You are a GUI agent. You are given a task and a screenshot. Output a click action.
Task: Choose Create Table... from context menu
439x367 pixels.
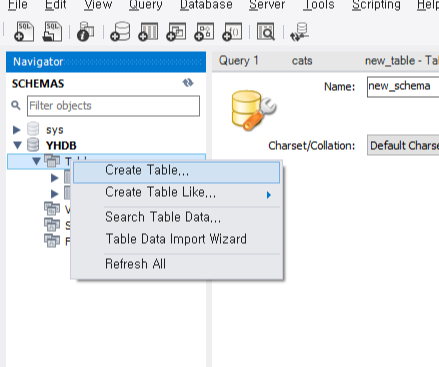(176, 172)
